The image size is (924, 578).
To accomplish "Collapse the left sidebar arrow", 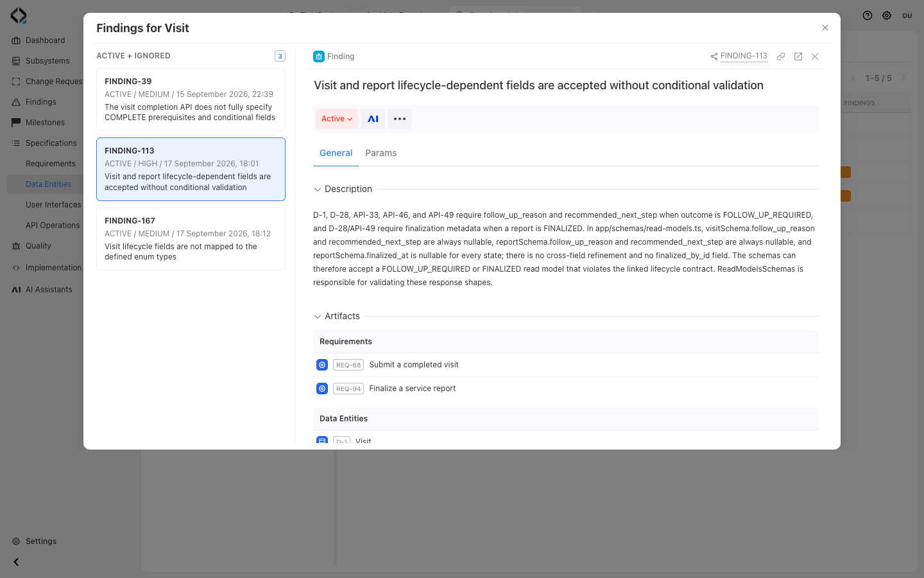I will tap(16, 562).
